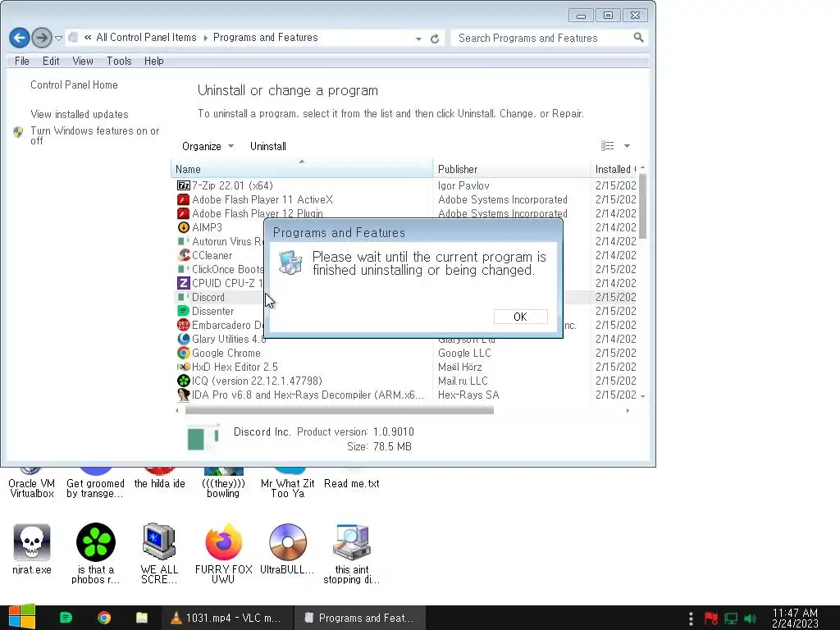Open the taskbar clock showing 11:47 AM

pyautogui.click(x=795, y=619)
